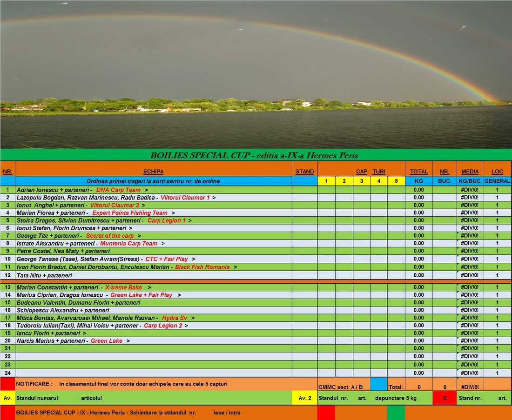Click the Hydra Sv team name
The width and height of the screenshot is (512, 420).
174,318
